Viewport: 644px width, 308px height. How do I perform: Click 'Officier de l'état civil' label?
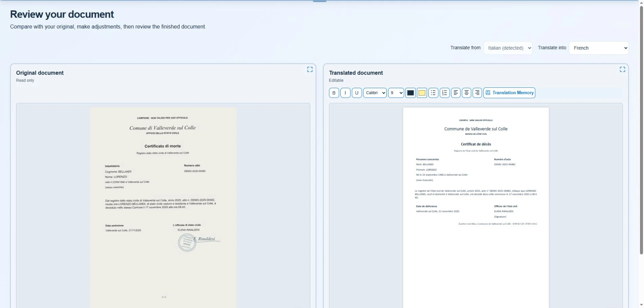(x=505, y=206)
